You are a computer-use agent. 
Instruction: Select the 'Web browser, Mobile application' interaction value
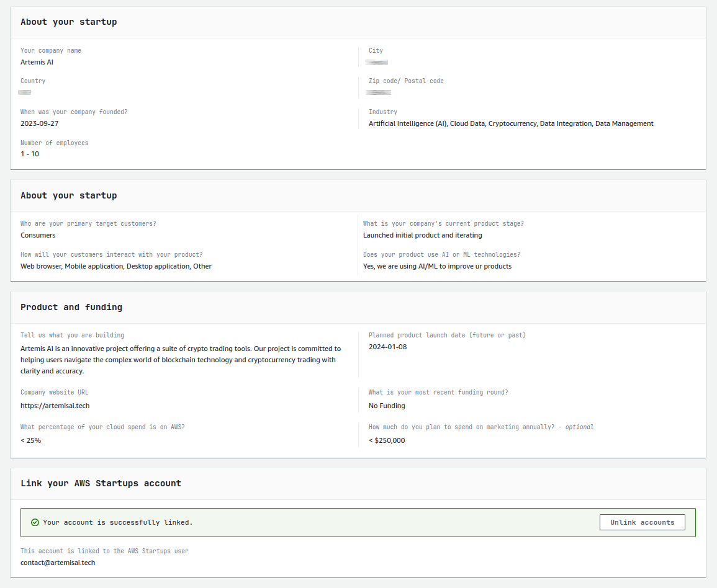pos(115,266)
